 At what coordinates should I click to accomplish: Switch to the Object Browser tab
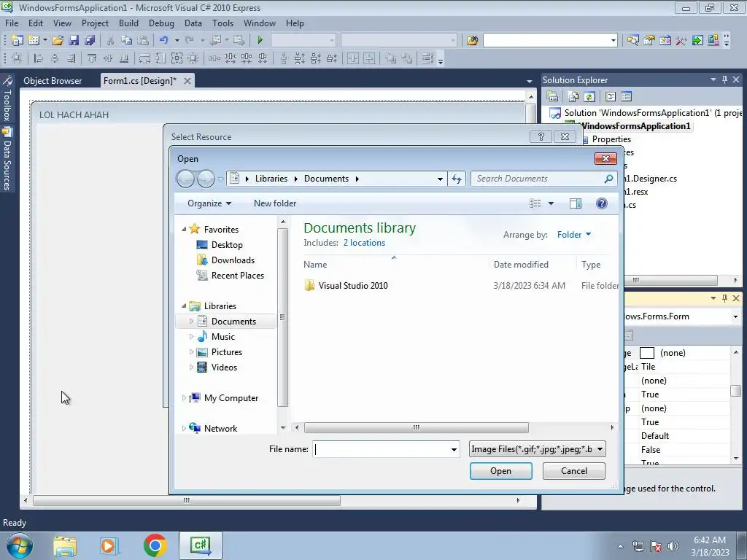point(53,81)
